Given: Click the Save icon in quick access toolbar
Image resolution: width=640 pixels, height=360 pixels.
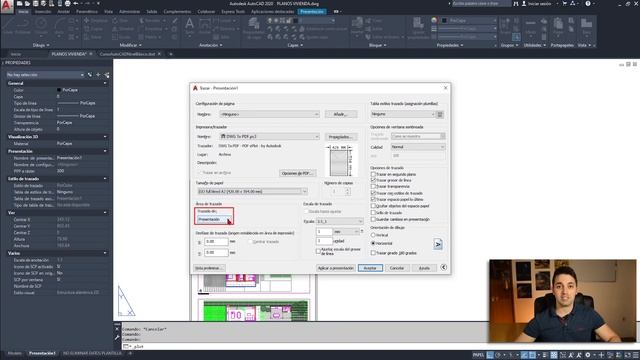Looking at the screenshot, I should click(36, 4).
